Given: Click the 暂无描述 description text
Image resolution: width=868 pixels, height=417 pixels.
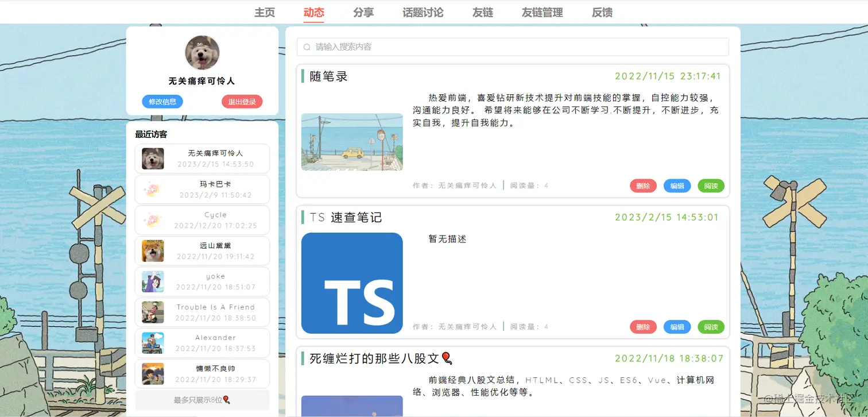Looking at the screenshot, I should point(447,239).
